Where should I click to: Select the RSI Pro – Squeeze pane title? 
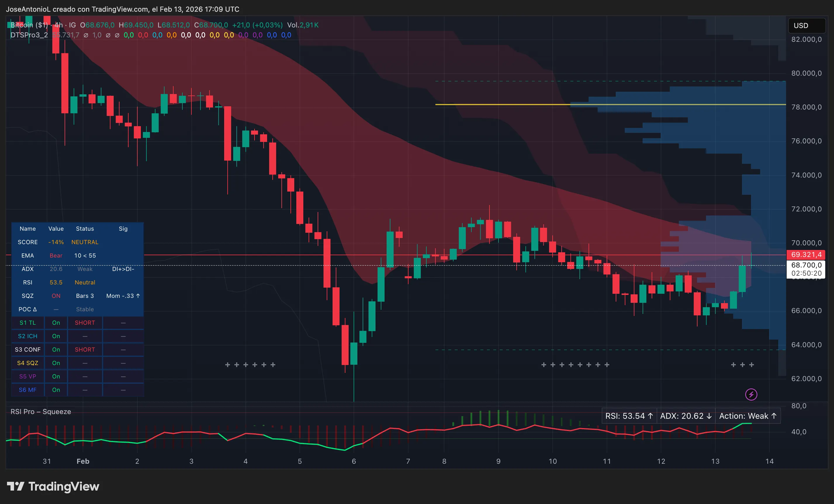pos(41,412)
